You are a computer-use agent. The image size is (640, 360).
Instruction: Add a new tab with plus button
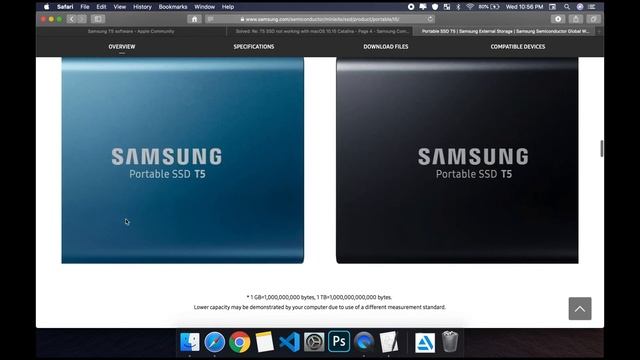point(600,31)
